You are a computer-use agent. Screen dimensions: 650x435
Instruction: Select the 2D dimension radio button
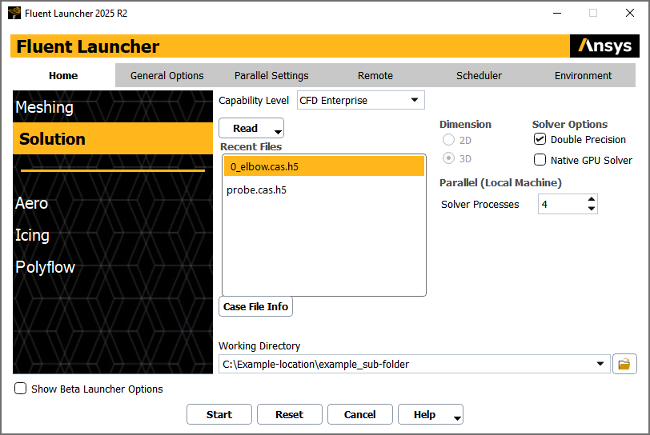[449, 140]
